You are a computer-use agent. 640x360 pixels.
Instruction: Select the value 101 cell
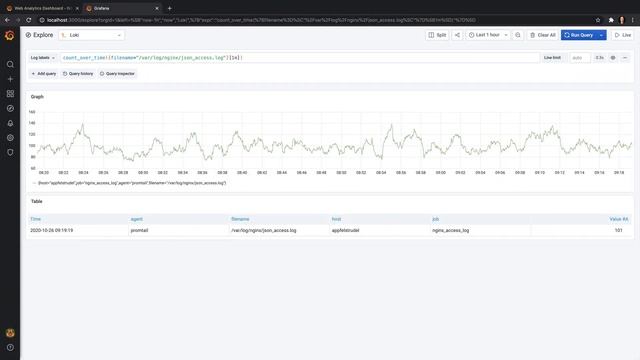[x=582, y=231]
